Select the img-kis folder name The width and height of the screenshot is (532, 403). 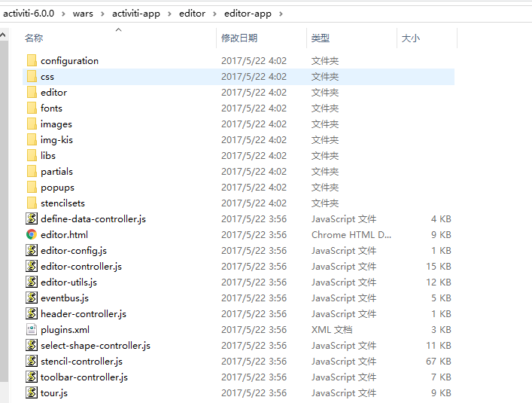point(56,140)
